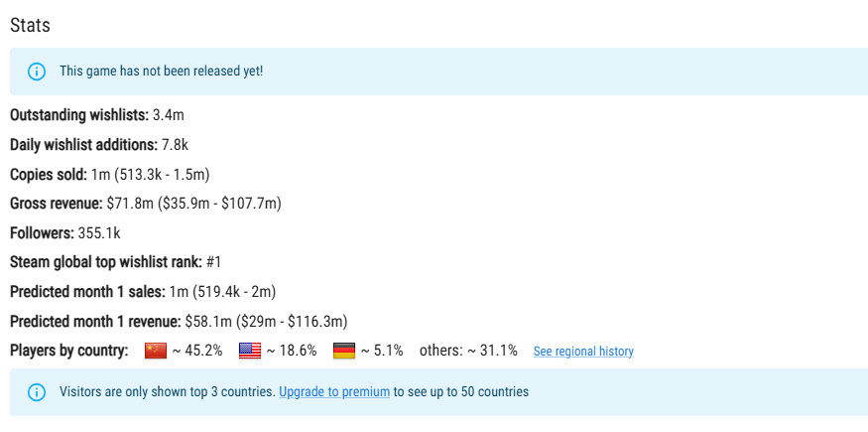
Task: Click the 'Stats' section heading
Action: (30, 26)
